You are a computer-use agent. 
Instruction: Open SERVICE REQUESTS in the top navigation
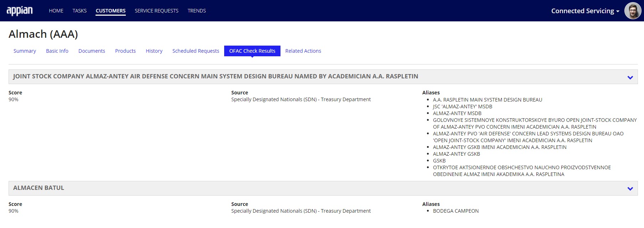point(156,11)
